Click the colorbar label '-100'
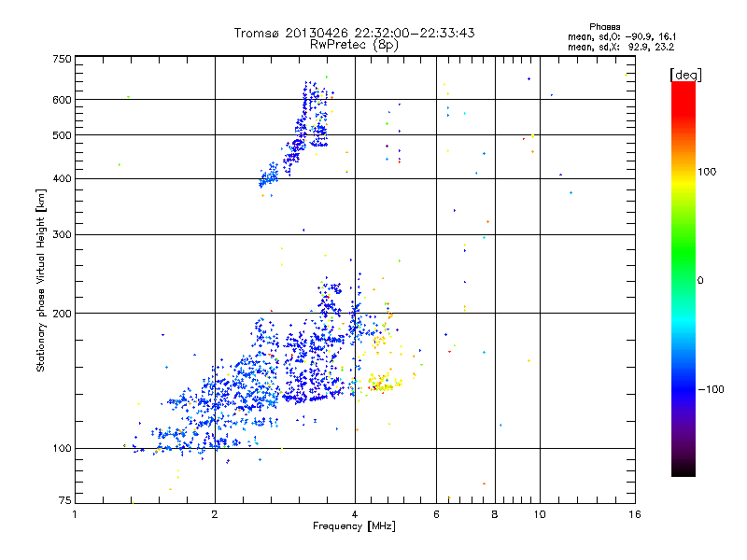The width and height of the screenshot is (747, 560). tap(712, 389)
